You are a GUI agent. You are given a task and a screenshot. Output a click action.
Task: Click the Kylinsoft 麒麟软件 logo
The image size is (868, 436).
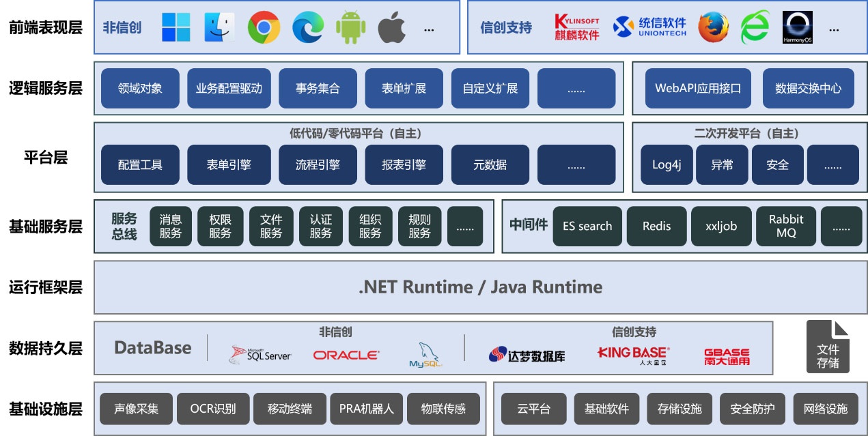[x=576, y=27]
